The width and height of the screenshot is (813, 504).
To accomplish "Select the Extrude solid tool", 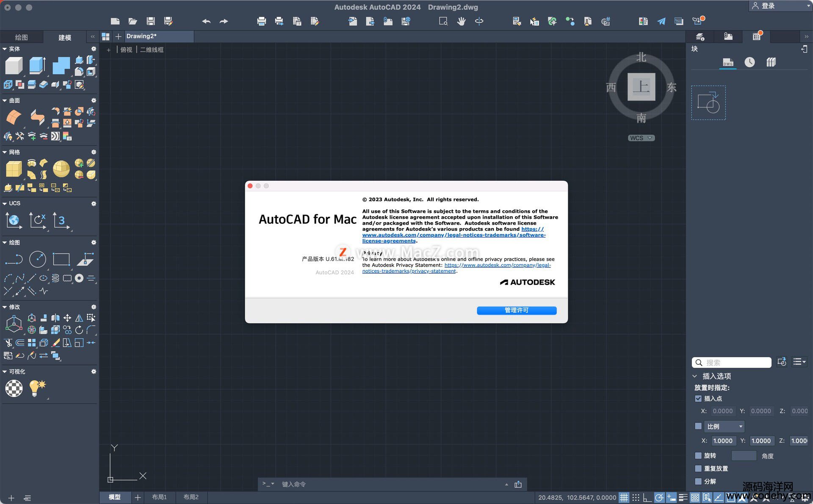I will 37,66.
